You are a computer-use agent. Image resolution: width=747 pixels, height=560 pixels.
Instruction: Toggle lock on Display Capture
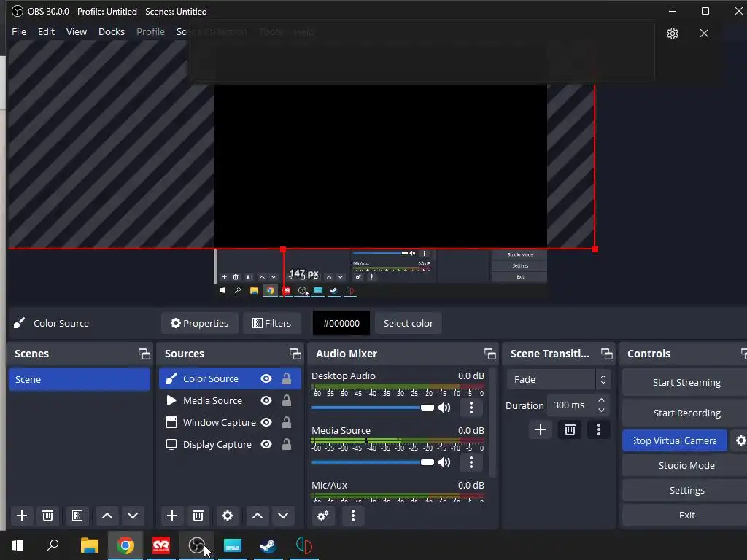click(x=286, y=444)
